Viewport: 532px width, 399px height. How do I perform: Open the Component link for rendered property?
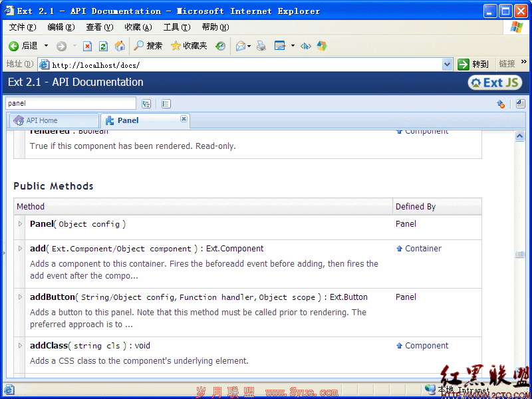coord(426,132)
